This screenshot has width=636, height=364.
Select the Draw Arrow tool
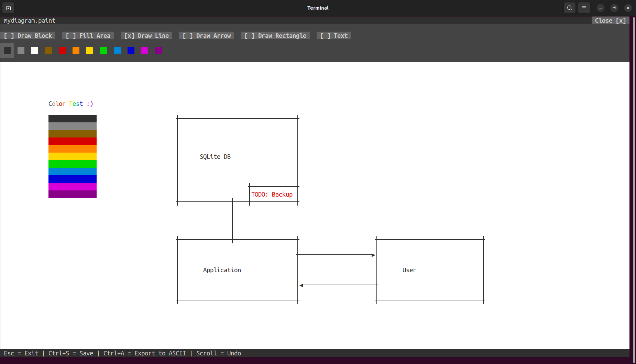point(206,36)
